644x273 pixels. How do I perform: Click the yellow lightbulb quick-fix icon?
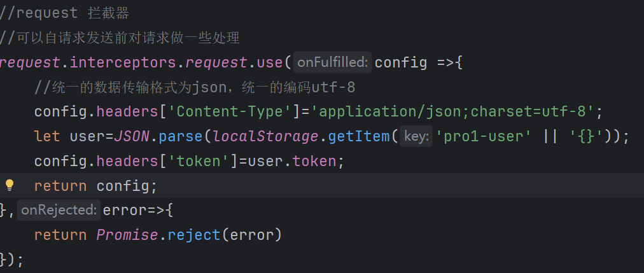10,185
